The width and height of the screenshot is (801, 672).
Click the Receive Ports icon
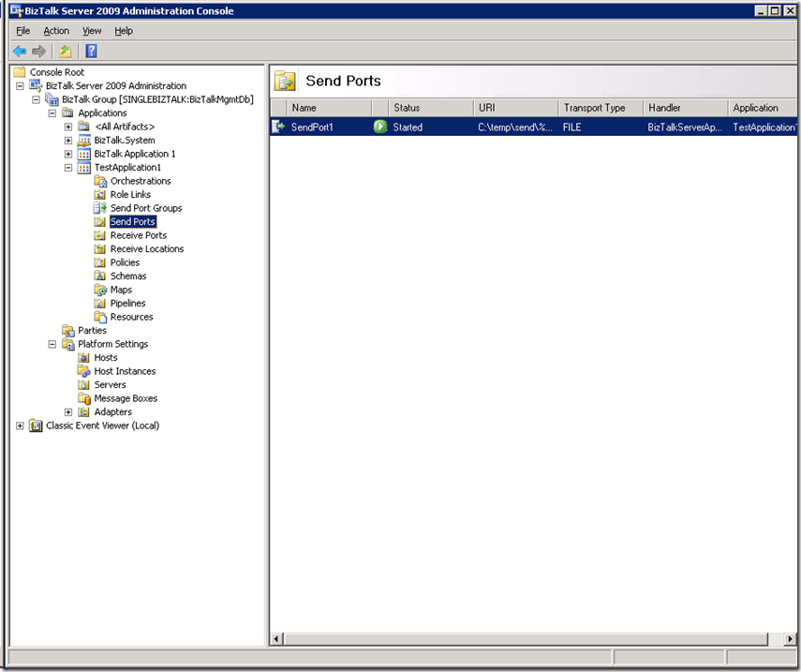100,235
